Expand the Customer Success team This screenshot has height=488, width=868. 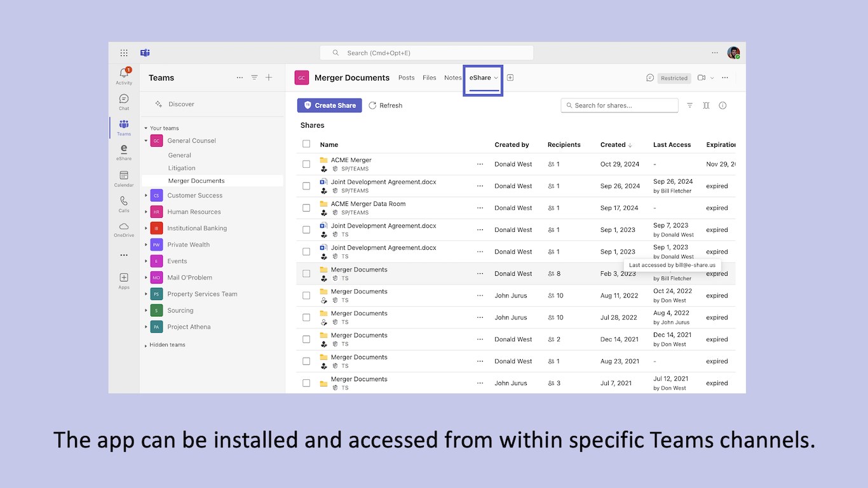click(x=146, y=196)
